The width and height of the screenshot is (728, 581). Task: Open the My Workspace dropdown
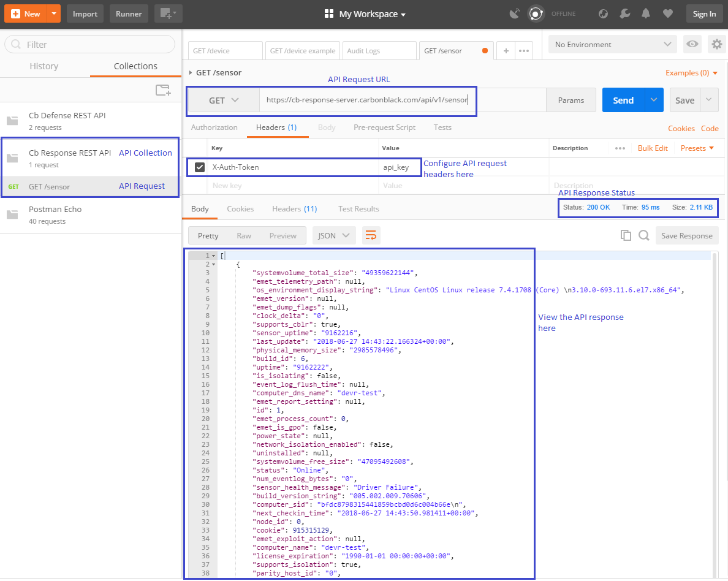(365, 14)
